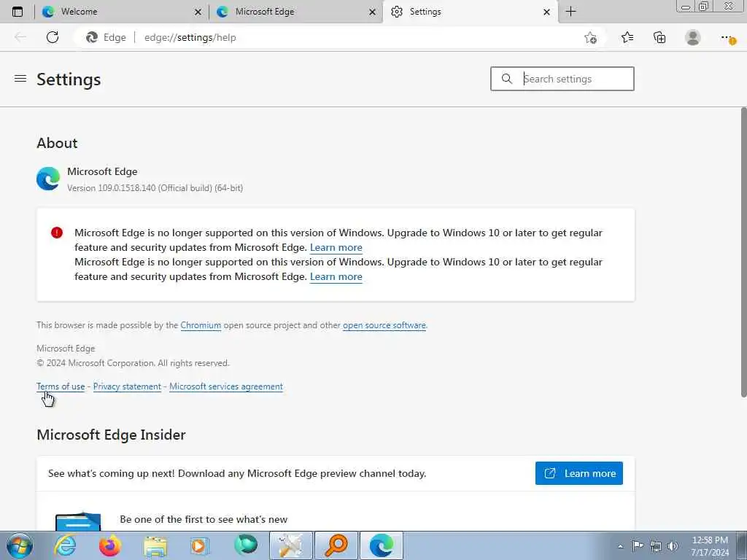Click the Microsoft Edge logo in About
The width and height of the screenshot is (747, 560).
48,179
